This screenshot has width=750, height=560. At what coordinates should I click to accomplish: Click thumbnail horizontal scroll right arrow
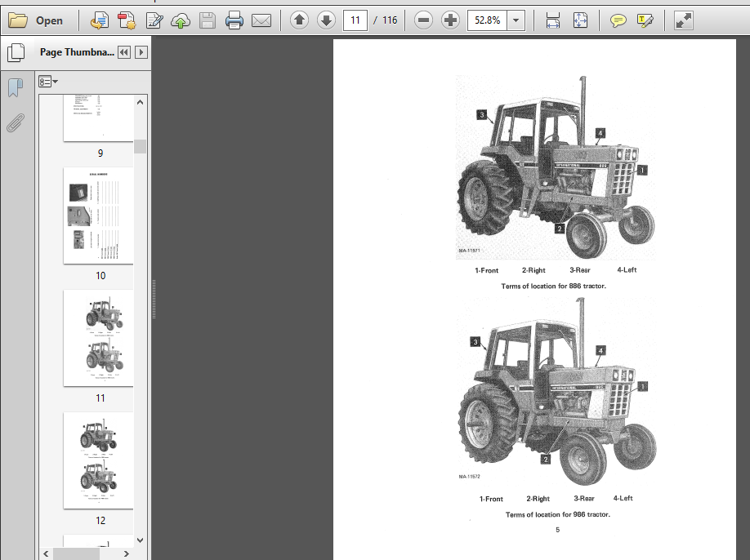(x=127, y=553)
